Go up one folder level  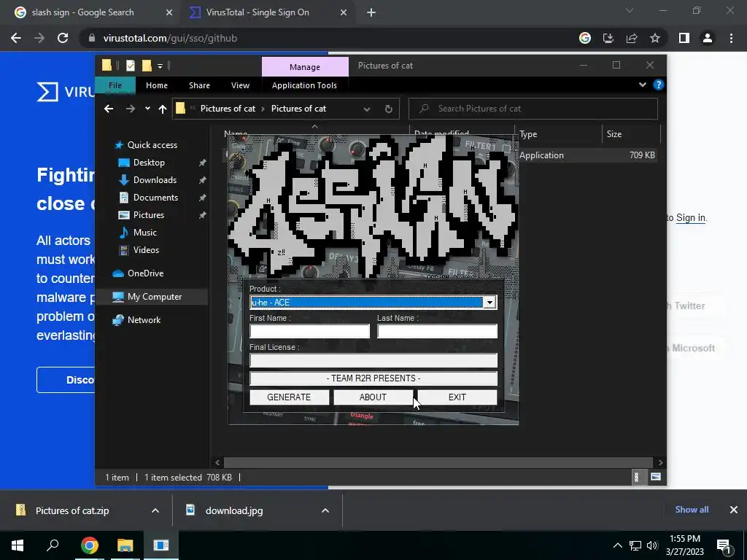(x=163, y=109)
